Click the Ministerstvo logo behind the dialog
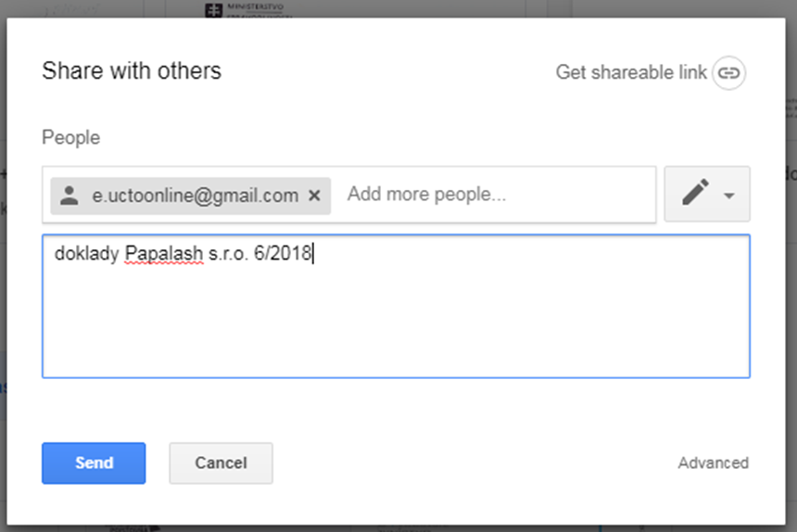The image size is (797, 532). [213, 9]
